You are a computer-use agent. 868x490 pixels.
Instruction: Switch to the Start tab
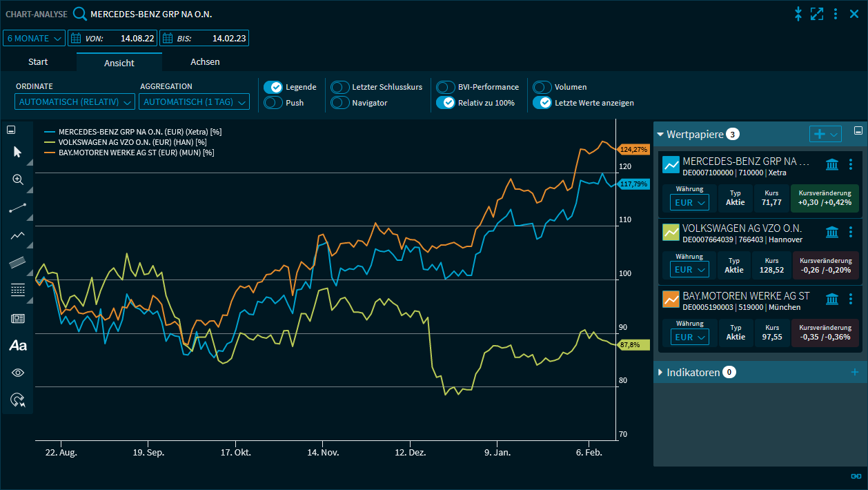tap(38, 62)
